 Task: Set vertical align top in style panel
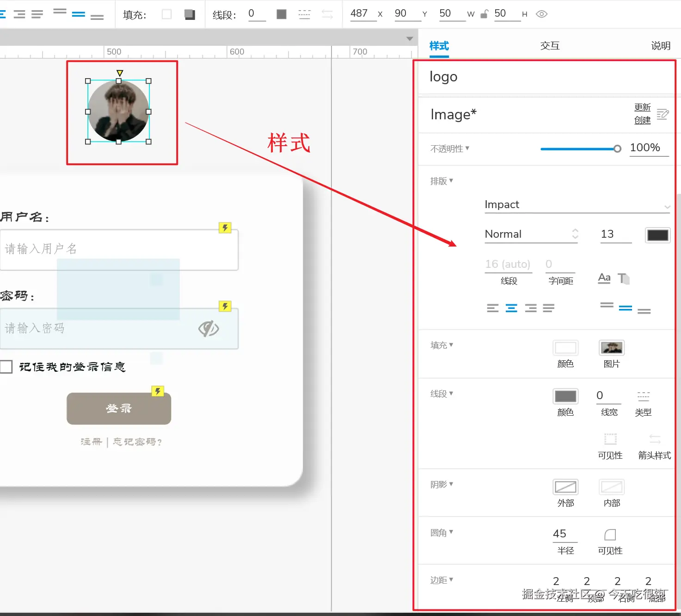point(607,305)
